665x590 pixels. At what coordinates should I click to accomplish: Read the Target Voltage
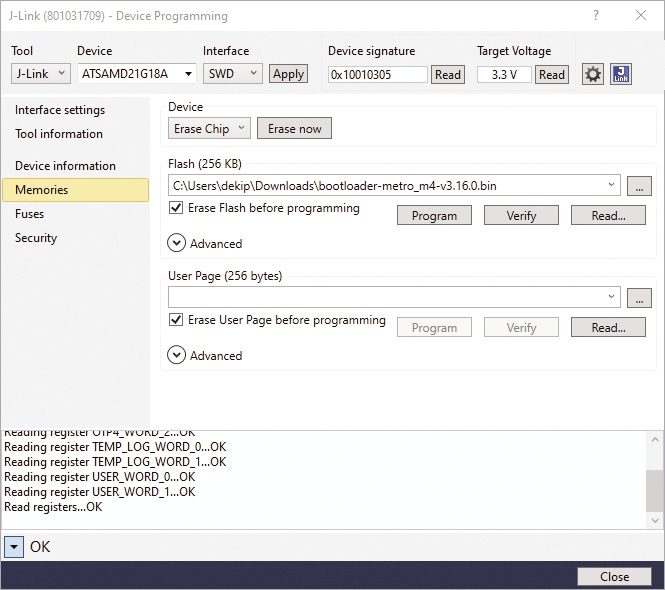click(x=552, y=75)
